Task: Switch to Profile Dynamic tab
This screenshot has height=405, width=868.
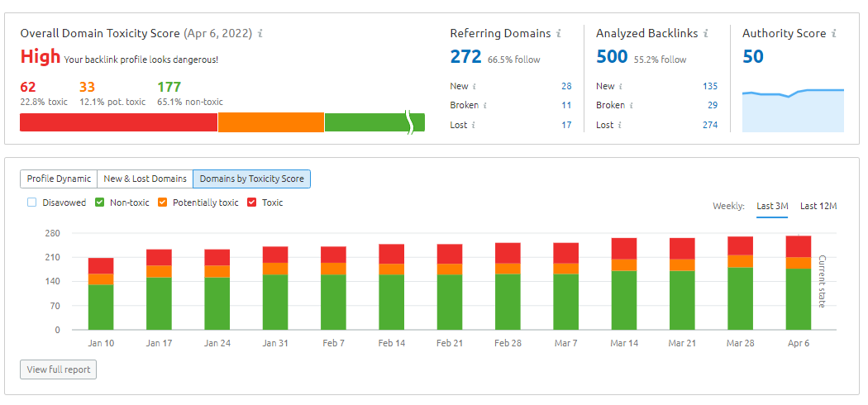Action: point(59,179)
